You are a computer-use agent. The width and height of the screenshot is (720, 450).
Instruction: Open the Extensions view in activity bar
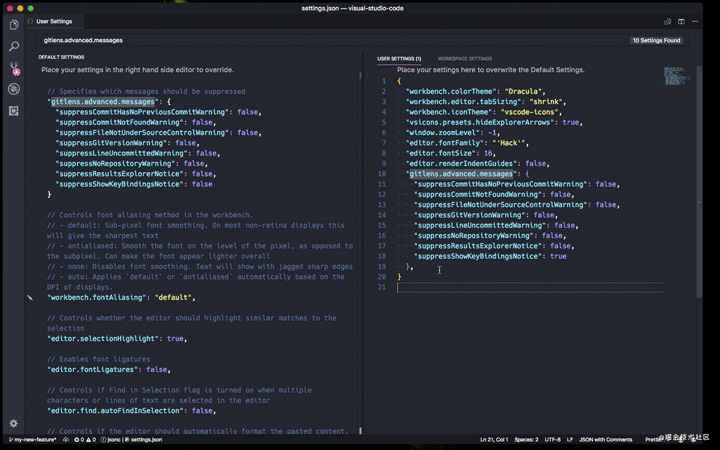point(14,111)
